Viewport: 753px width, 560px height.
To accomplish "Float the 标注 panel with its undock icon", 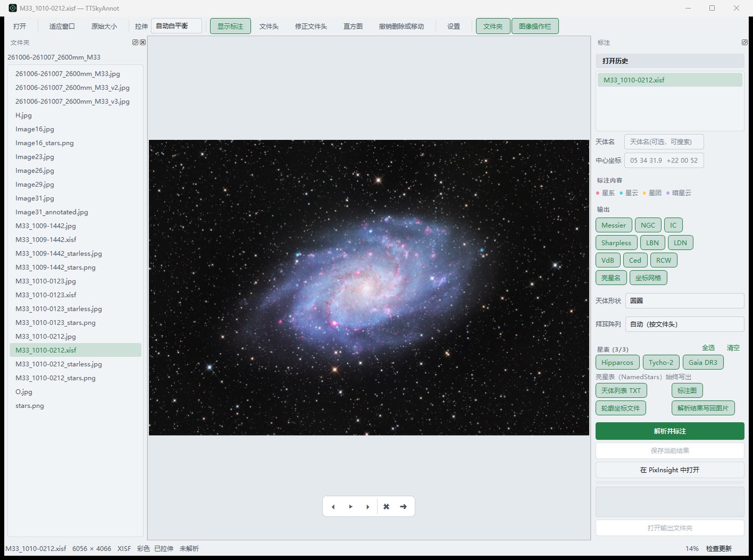I will pos(744,42).
